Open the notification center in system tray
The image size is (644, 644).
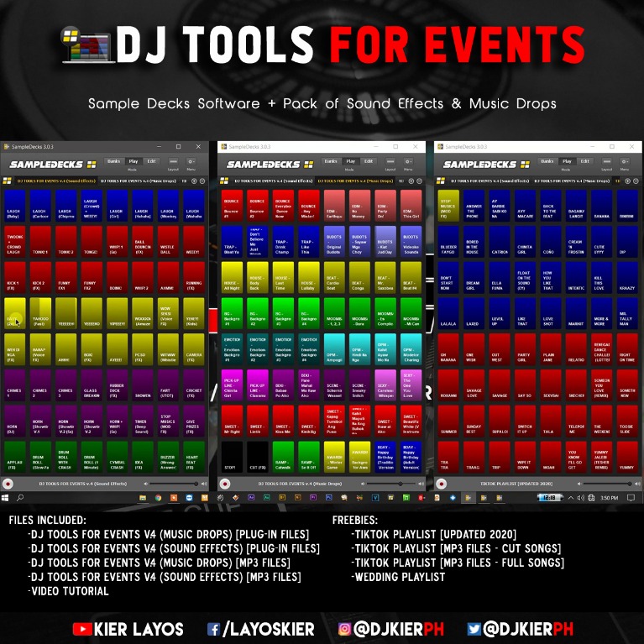[631, 498]
